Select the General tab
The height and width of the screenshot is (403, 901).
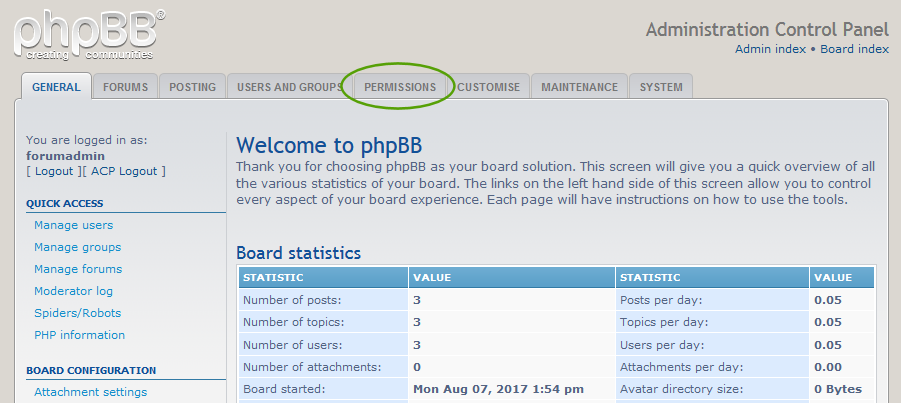(x=56, y=87)
